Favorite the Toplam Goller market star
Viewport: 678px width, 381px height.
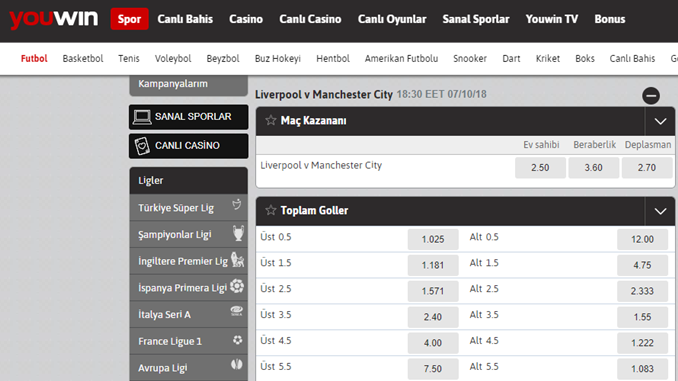[271, 210]
